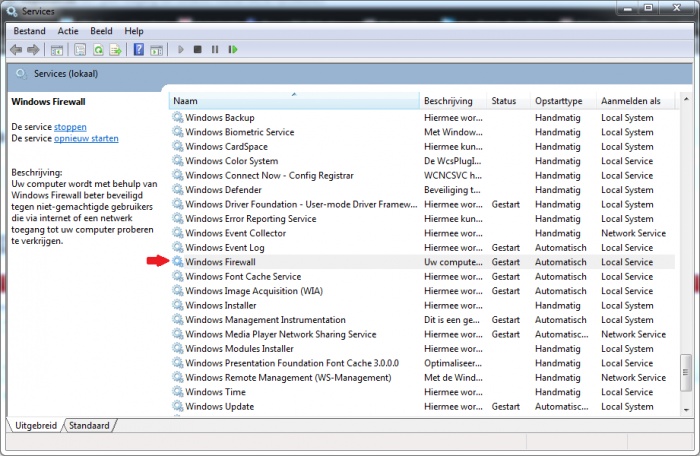Click the Services title bar icon
This screenshot has height=456, width=700.
12,10
